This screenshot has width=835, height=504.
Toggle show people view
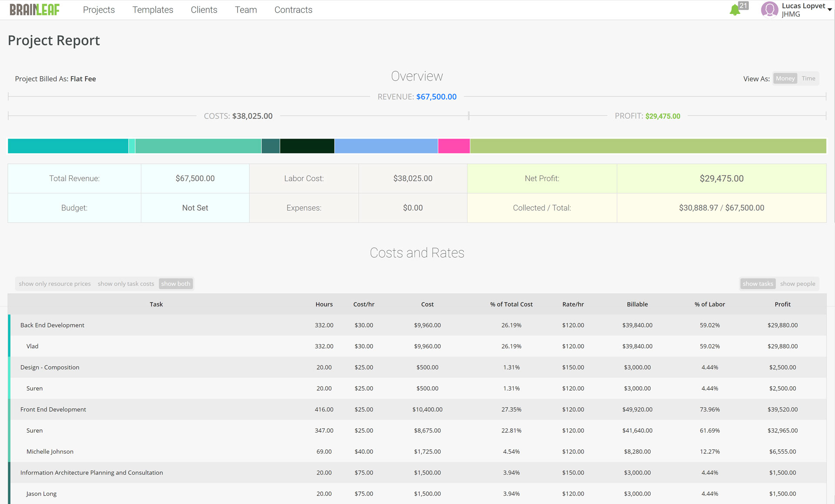pyautogui.click(x=797, y=284)
